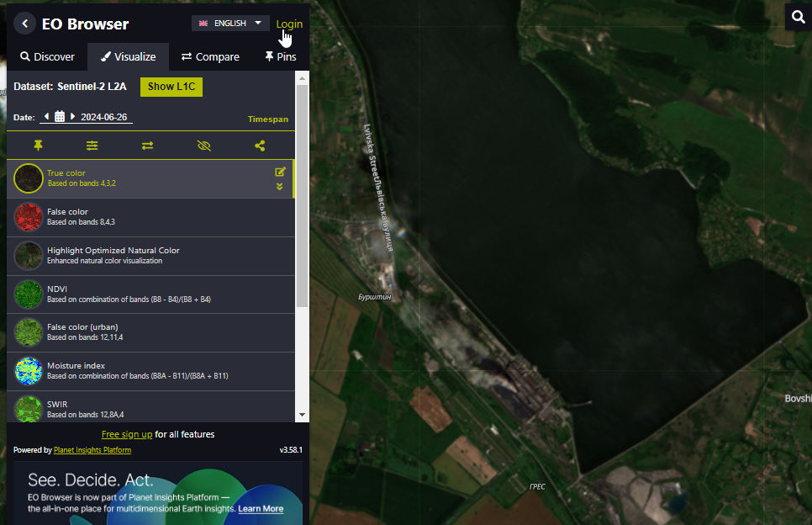Select the False color layer thumbnail
This screenshot has height=525, width=812.
29,217
